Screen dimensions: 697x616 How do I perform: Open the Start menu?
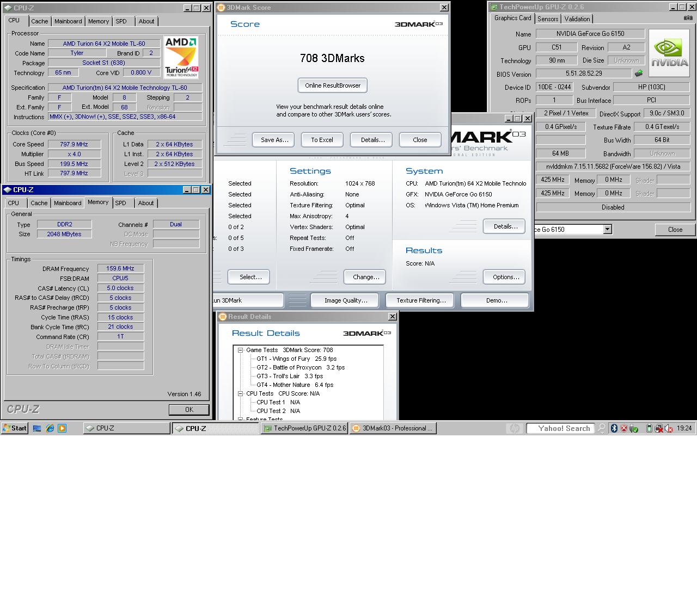pyautogui.click(x=15, y=428)
